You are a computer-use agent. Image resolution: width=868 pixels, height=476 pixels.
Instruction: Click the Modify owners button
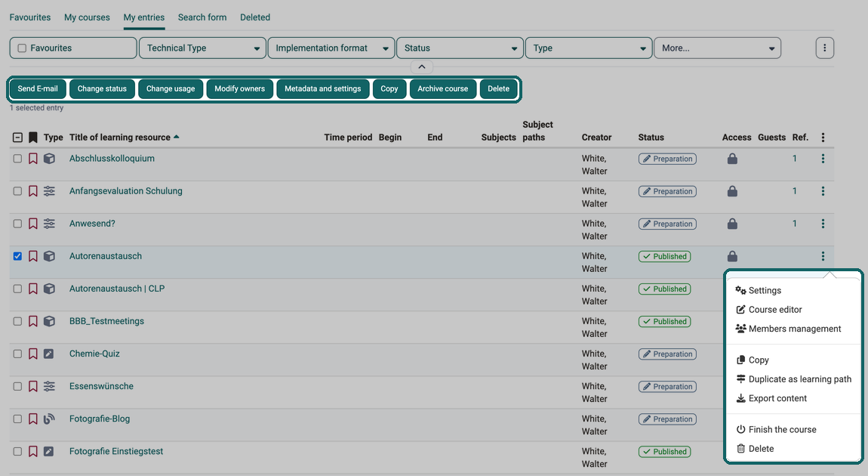tap(240, 88)
